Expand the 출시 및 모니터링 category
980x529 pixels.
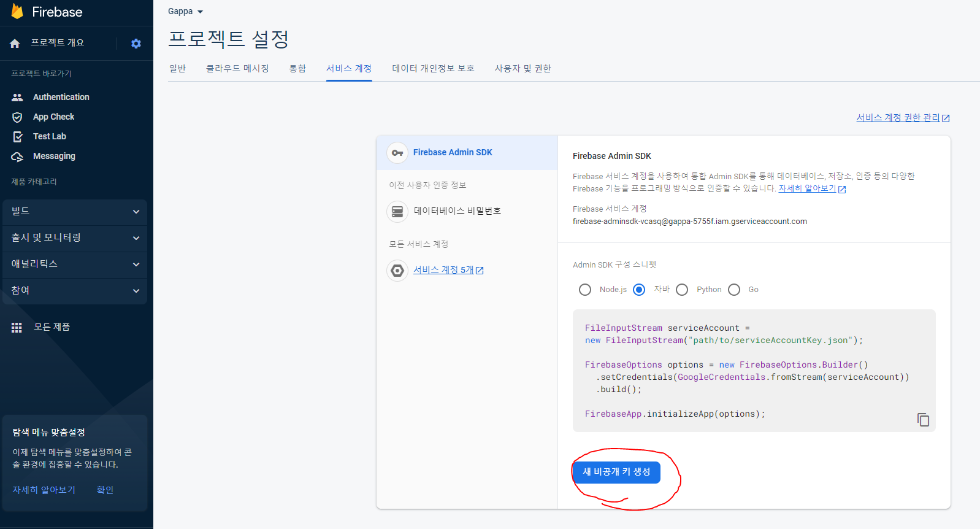click(75, 238)
